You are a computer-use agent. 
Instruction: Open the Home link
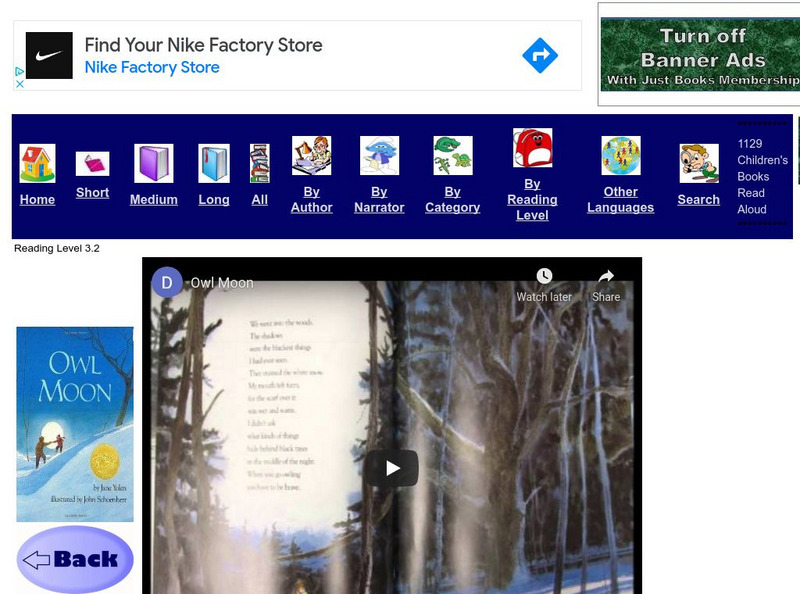[37, 200]
